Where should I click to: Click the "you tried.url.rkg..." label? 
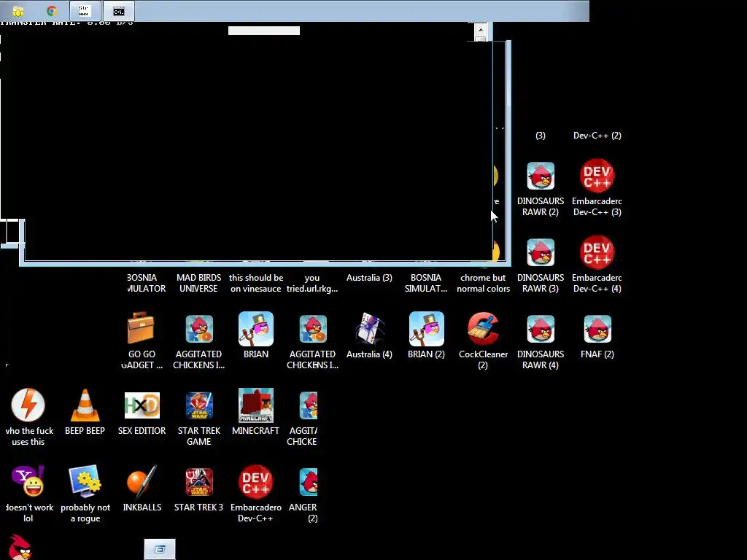pyautogui.click(x=312, y=283)
